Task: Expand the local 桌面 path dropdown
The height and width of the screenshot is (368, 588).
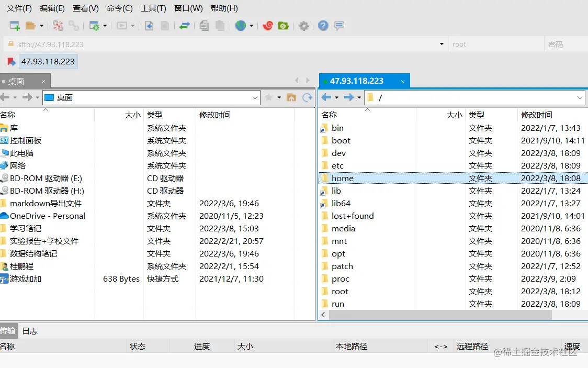Action: (x=255, y=98)
